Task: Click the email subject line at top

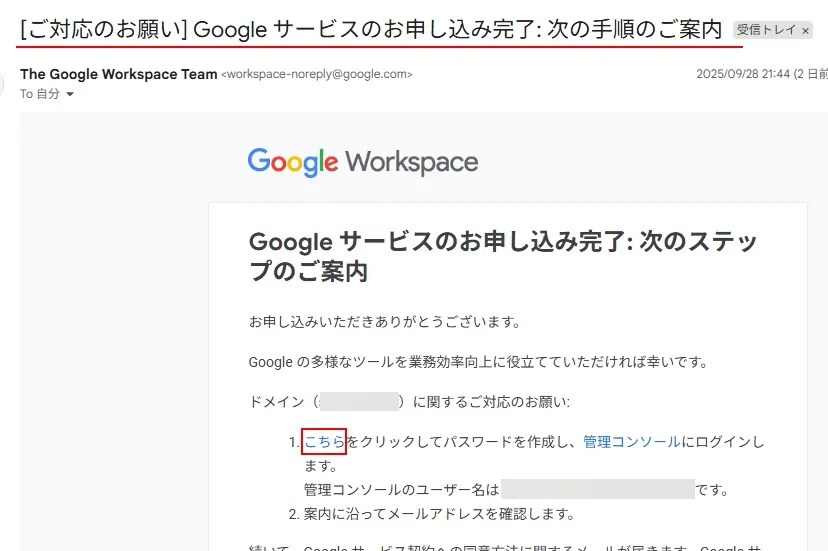Action: point(370,30)
